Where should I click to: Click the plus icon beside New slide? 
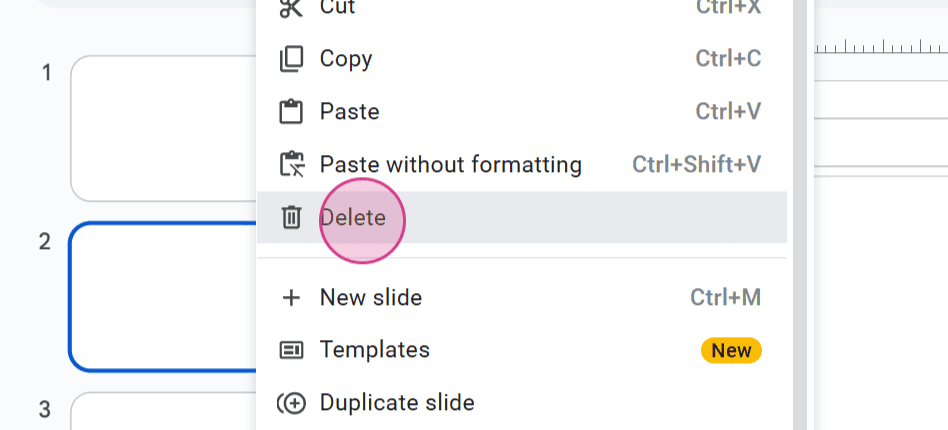291,298
